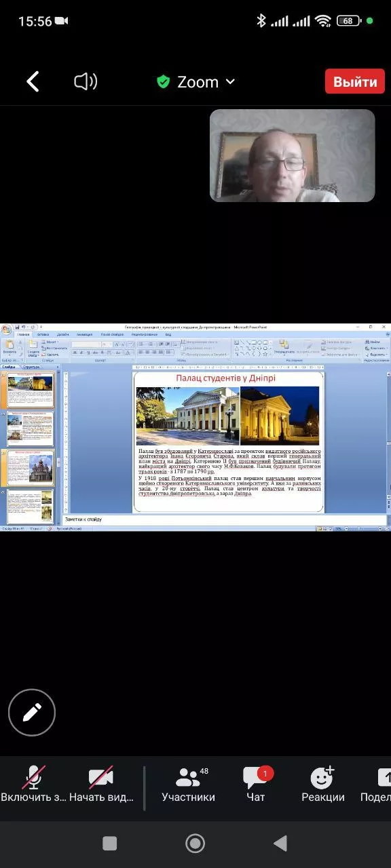This screenshot has width=391, height=868.
Task: Toggle the speaker audio output icon
Action: (86, 82)
